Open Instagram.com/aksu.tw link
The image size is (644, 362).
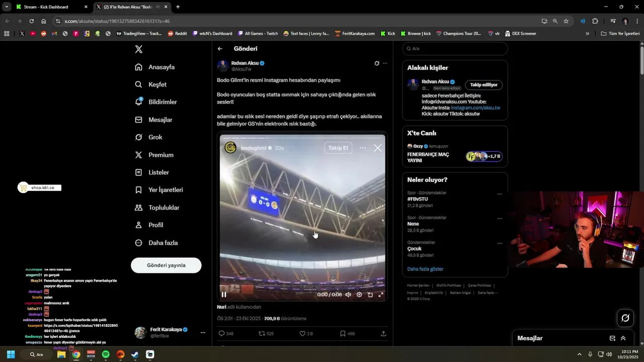(x=475, y=108)
